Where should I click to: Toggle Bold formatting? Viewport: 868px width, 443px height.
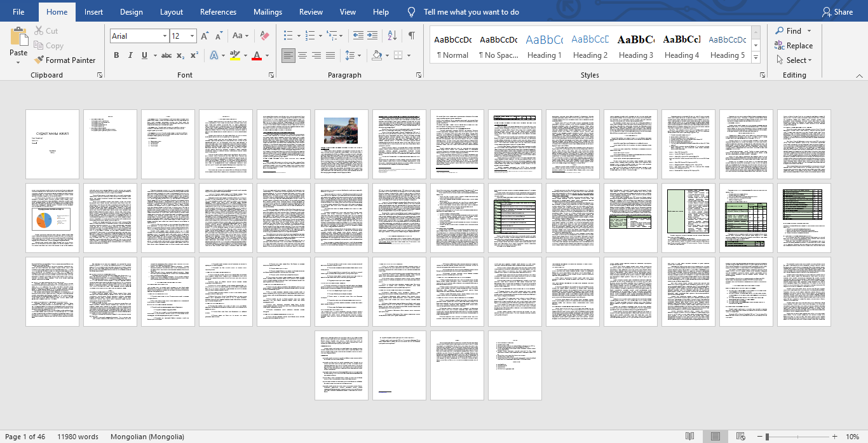click(x=116, y=55)
